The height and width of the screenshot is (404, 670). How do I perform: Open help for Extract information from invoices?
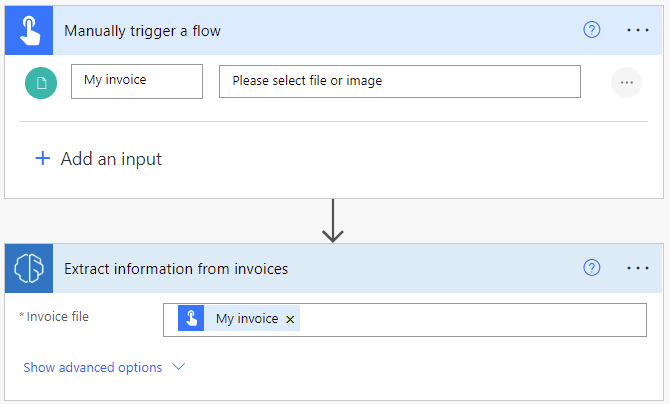[591, 268]
